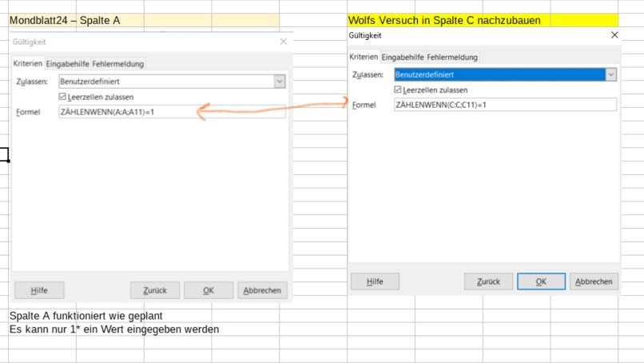644x363 pixels.
Task: Toggle Leerzellen zulassen in the left dialog
Action: click(64, 97)
